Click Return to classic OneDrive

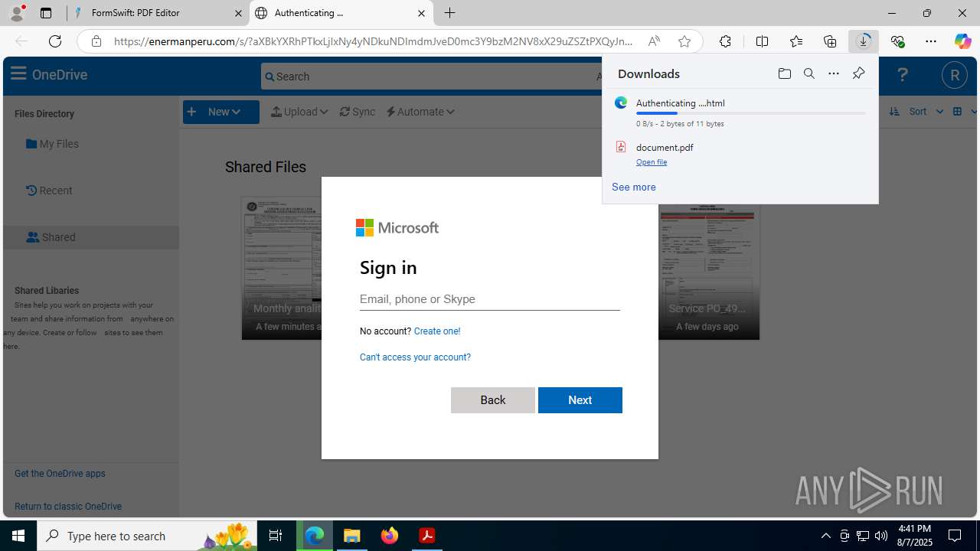pos(68,507)
